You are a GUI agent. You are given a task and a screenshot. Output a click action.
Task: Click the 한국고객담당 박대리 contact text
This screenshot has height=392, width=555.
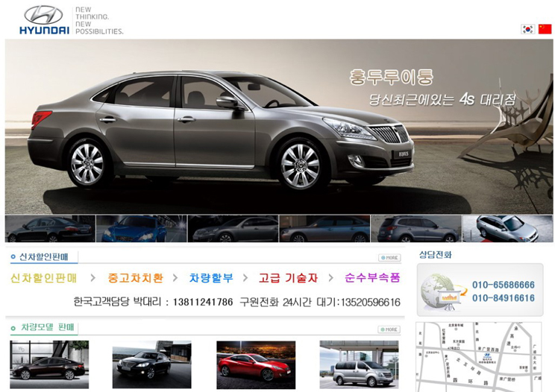pos(117,303)
